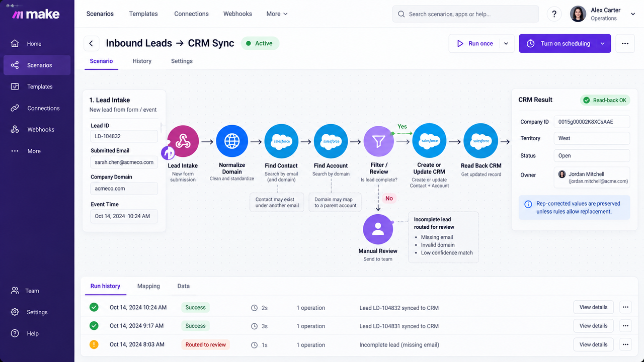Expand the Turn on scheduling dropdown arrow
The height and width of the screenshot is (362, 644).
pyautogui.click(x=602, y=44)
